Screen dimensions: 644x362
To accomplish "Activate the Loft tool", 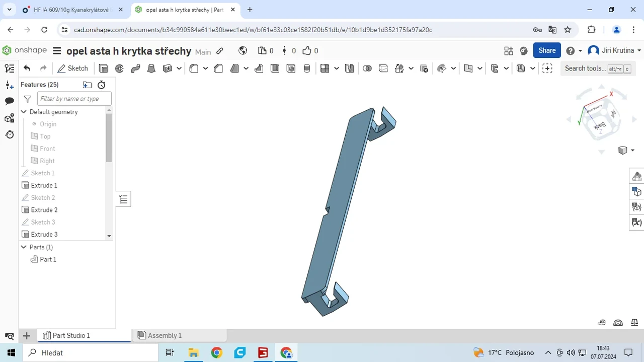I will tap(151, 68).
